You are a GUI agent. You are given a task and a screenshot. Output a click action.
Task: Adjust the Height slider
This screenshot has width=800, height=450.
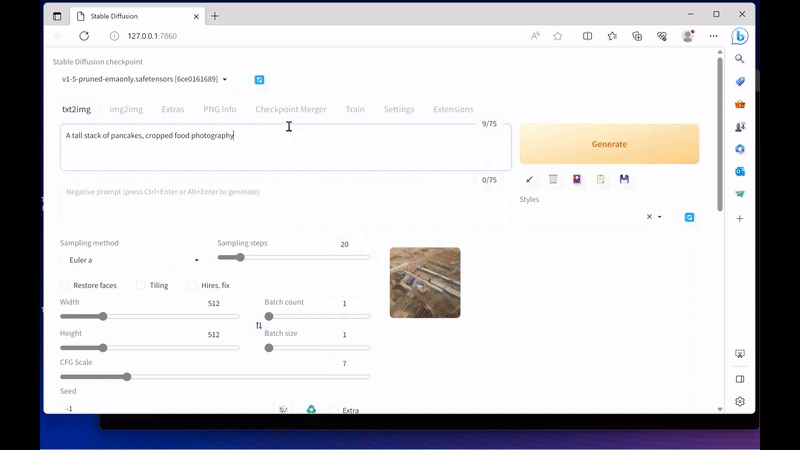point(149,347)
